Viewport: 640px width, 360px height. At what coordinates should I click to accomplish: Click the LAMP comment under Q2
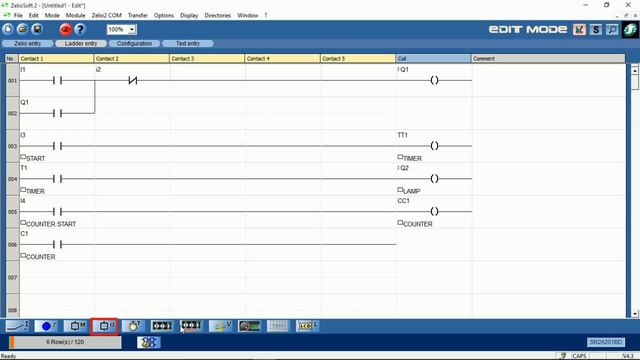click(x=411, y=191)
